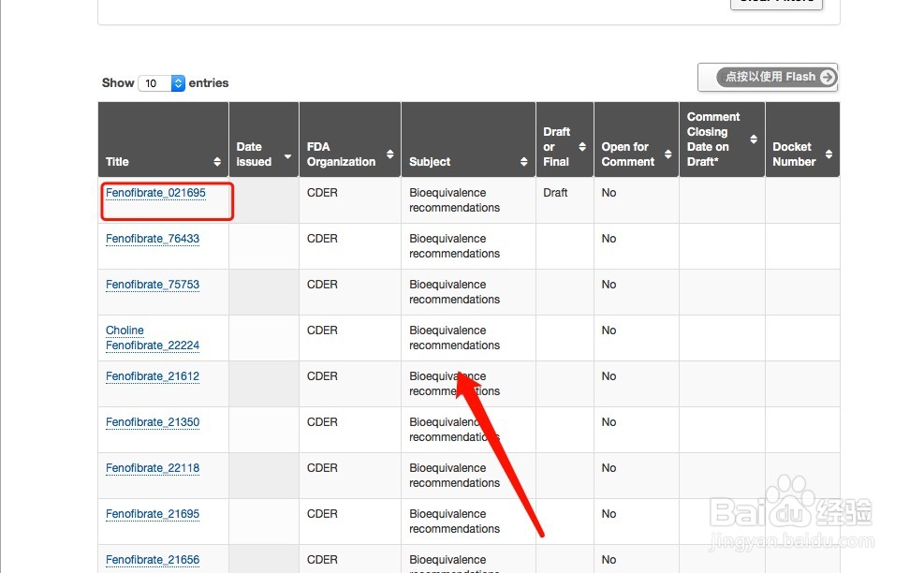The image size is (924, 573).
Task: Open the Fenofibrate_021695 guidance link
Action: click(155, 193)
